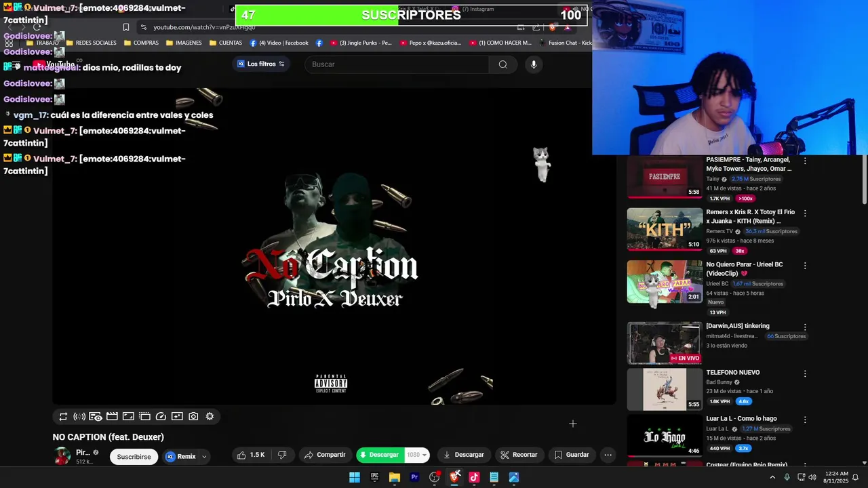Open Epic Games from the taskbar
Screen dimensions: 868x488
(374, 477)
